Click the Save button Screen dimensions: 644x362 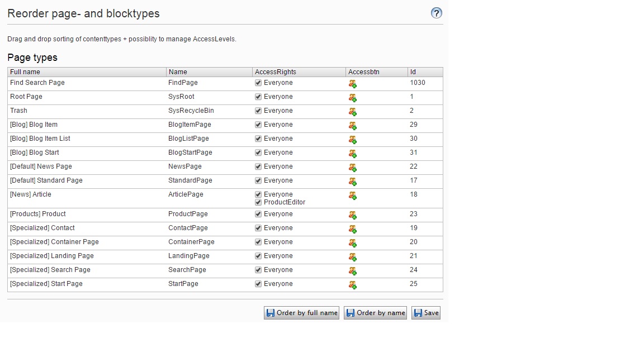coord(426,313)
